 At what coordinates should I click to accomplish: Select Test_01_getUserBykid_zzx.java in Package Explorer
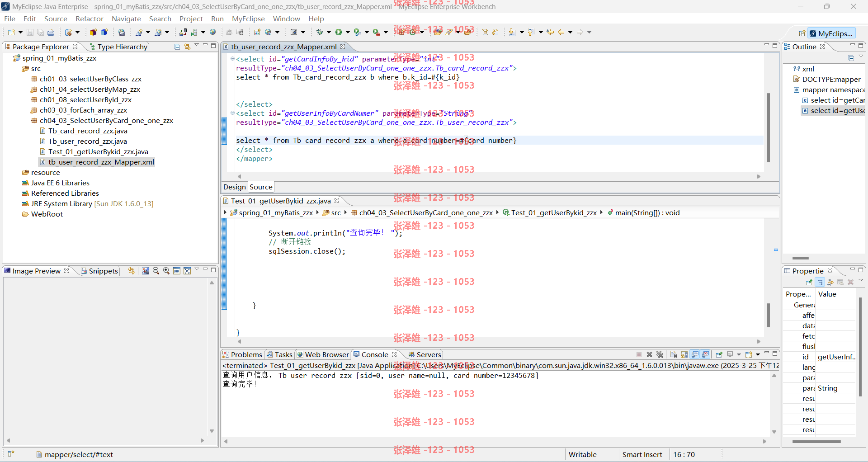[94, 151]
